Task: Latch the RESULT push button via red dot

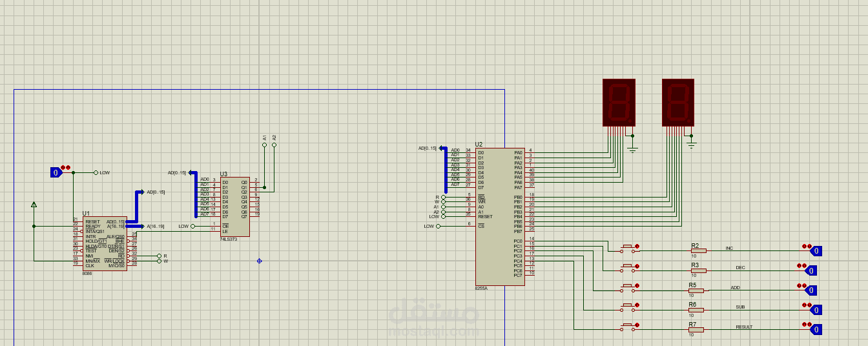Action: 637,325
